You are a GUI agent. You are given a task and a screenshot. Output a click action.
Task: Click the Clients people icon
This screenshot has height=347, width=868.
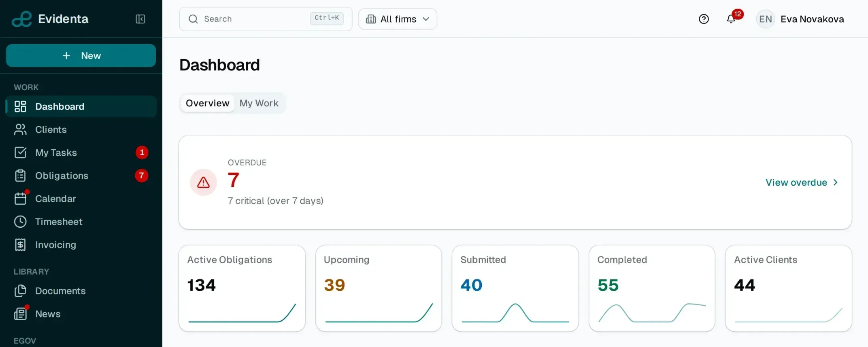point(20,129)
